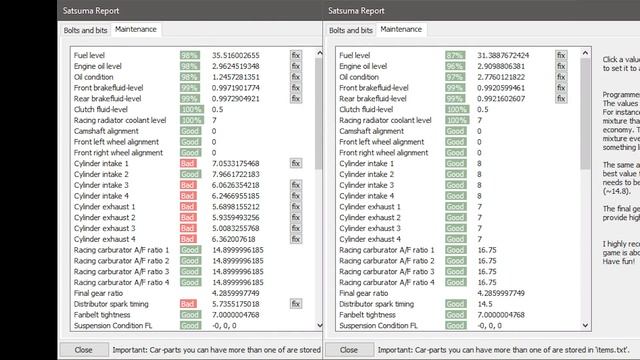Click fix for Front brakefluid-level in left window

click(x=296, y=88)
